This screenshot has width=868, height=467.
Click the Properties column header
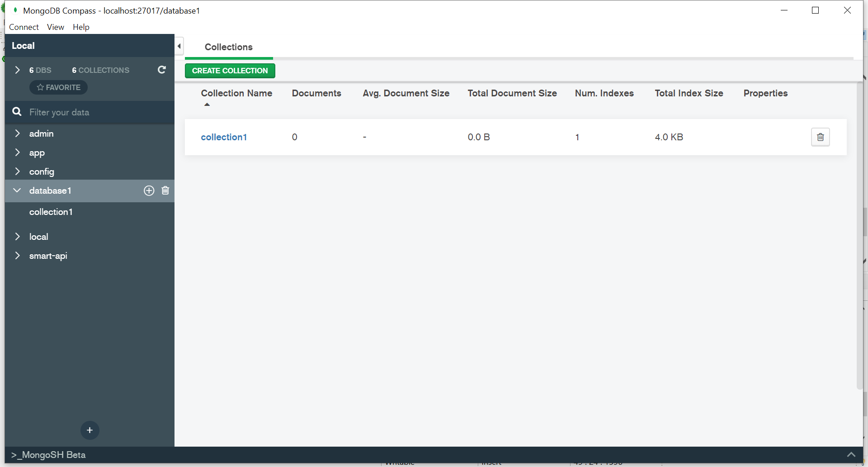click(x=765, y=93)
